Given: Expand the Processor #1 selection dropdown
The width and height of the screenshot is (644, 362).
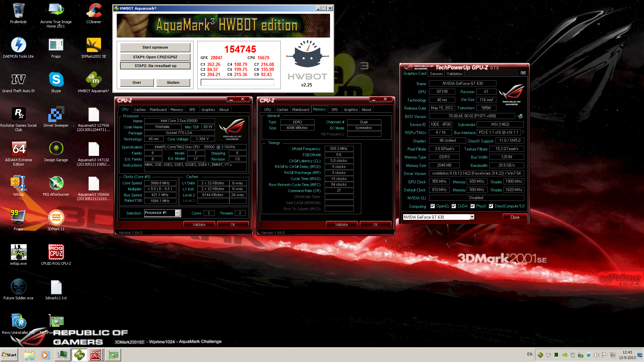Looking at the screenshot, I should [178, 213].
